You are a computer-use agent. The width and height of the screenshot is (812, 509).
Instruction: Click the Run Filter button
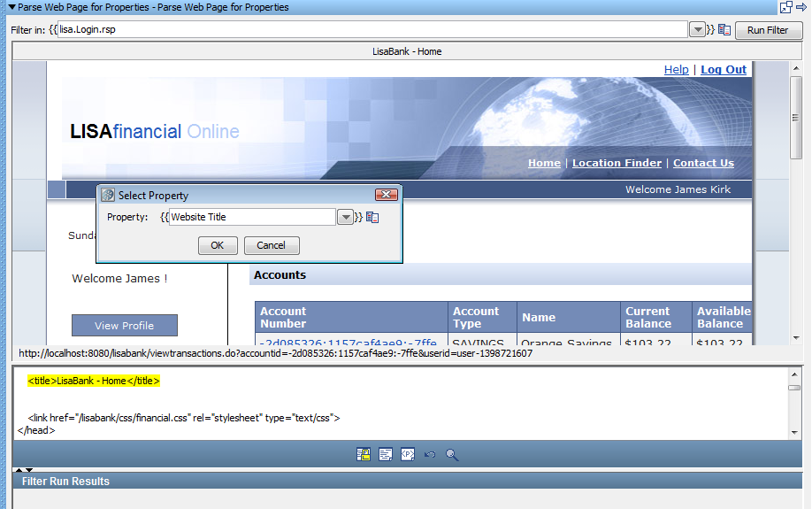pos(768,30)
